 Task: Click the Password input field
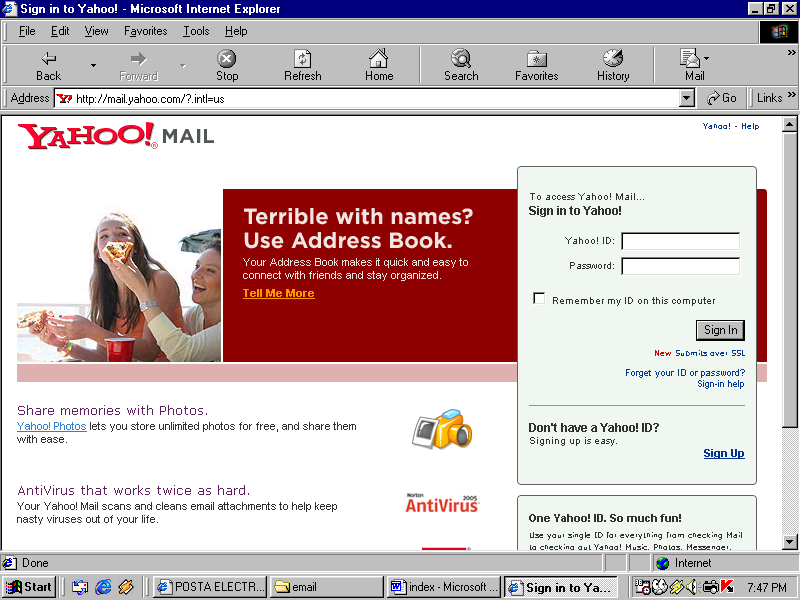[x=681, y=266]
